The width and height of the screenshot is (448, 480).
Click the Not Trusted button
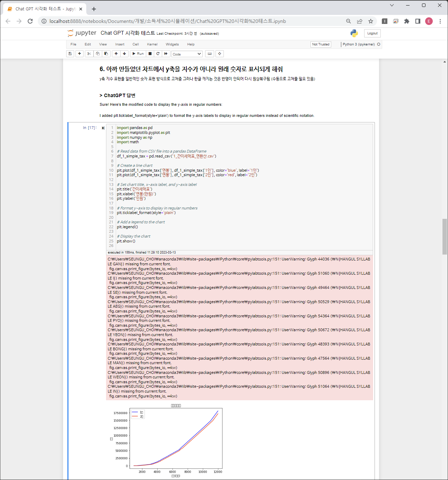[321, 44]
